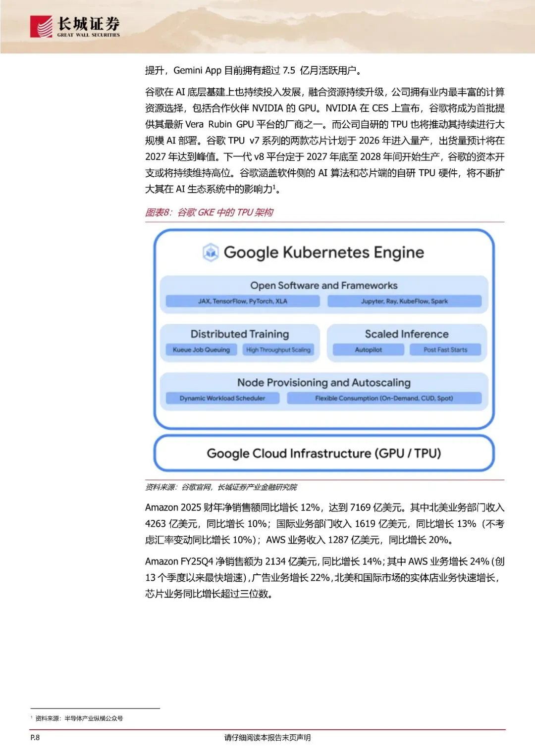Click the 'High Throughput Scaling' box

tap(278, 350)
